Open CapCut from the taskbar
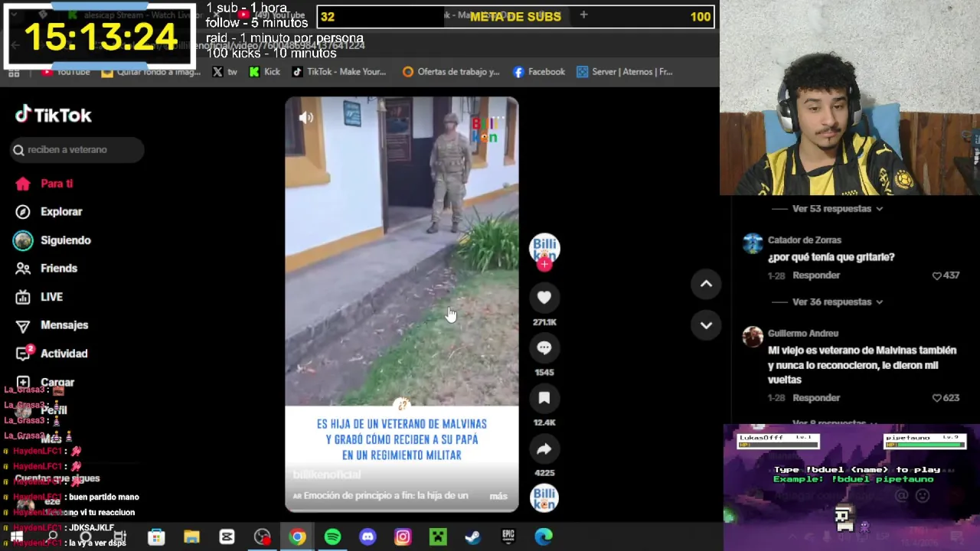The image size is (980, 551). (227, 537)
